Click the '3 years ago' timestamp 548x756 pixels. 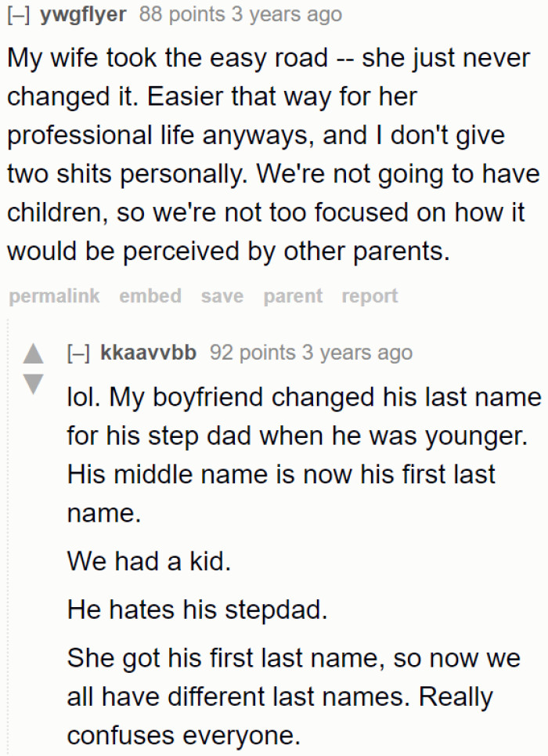(x=282, y=13)
